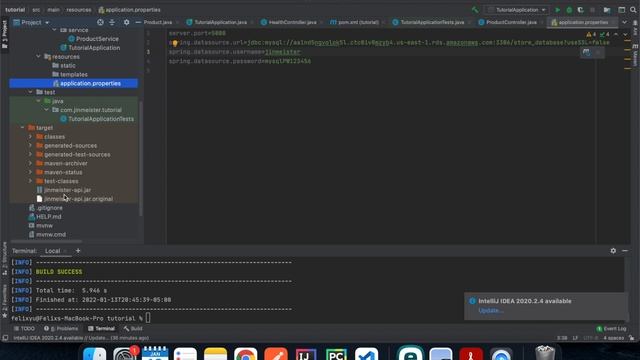Click the resources breadcrumb in navigation bar
Screen dimensions: 640x360
point(78,10)
